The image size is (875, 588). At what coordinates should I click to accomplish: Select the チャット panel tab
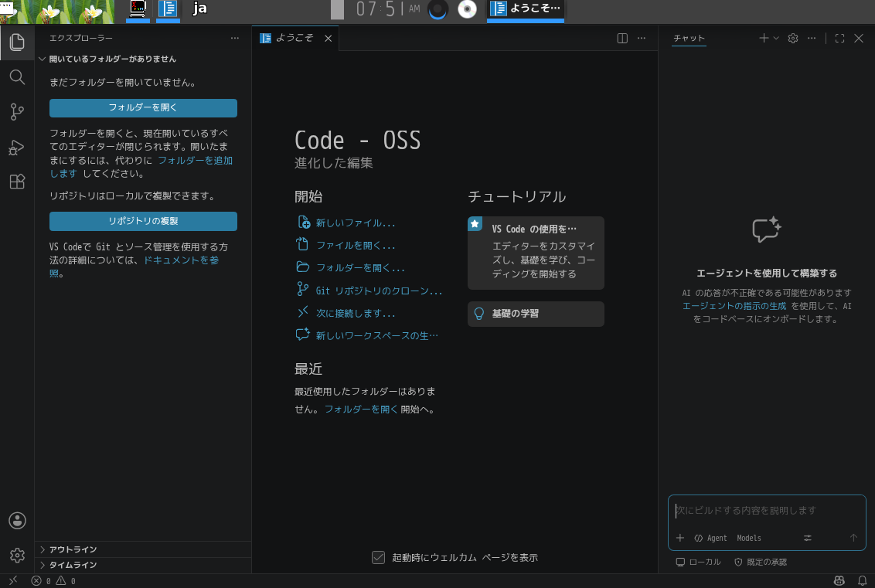pyautogui.click(x=689, y=38)
